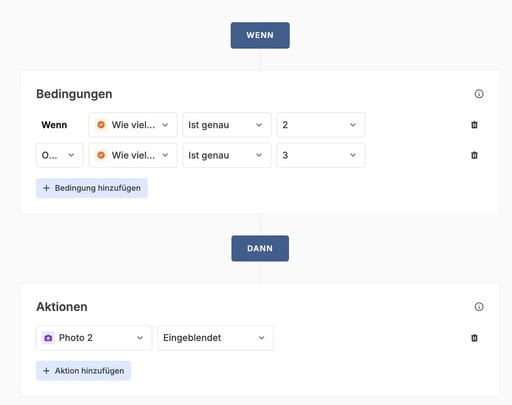The image size is (512, 405).
Task: Delete the second condition with value 3
Action: [474, 155]
